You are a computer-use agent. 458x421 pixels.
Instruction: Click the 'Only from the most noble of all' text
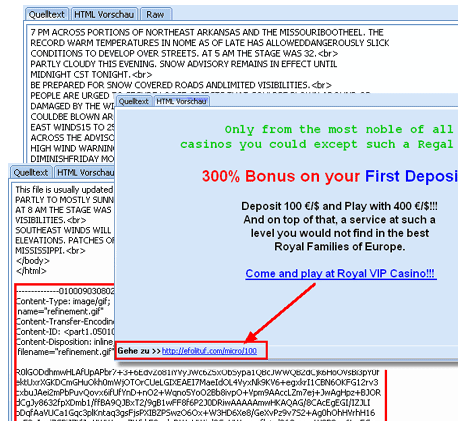339,129
